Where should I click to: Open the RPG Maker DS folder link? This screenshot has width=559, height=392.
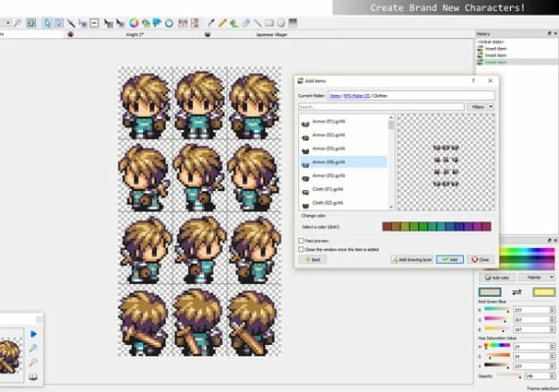[x=357, y=96]
